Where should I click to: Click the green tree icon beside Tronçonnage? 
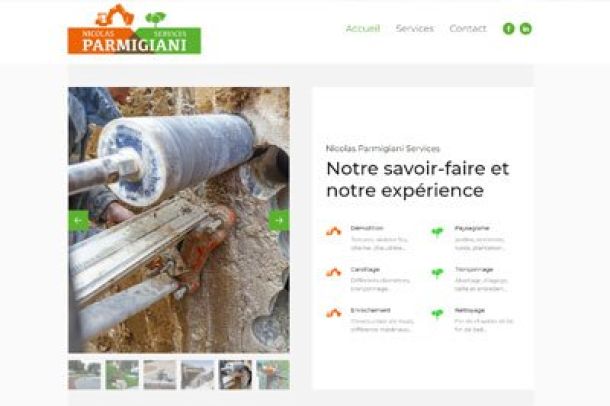point(438,273)
